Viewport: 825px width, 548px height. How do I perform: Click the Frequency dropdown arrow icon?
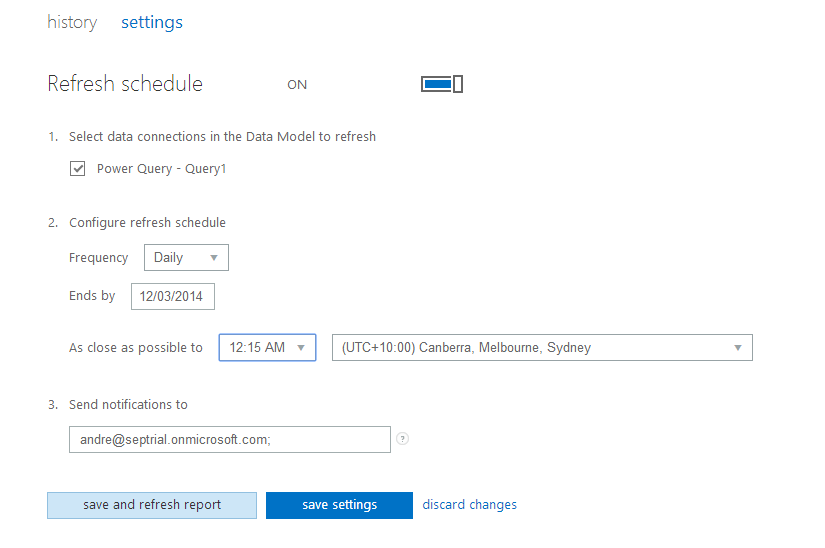pos(214,258)
